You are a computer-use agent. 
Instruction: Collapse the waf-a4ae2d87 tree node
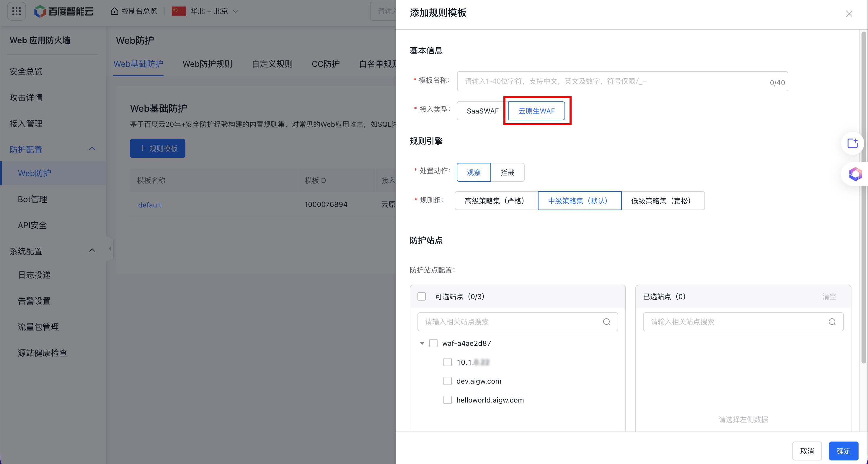coord(422,343)
